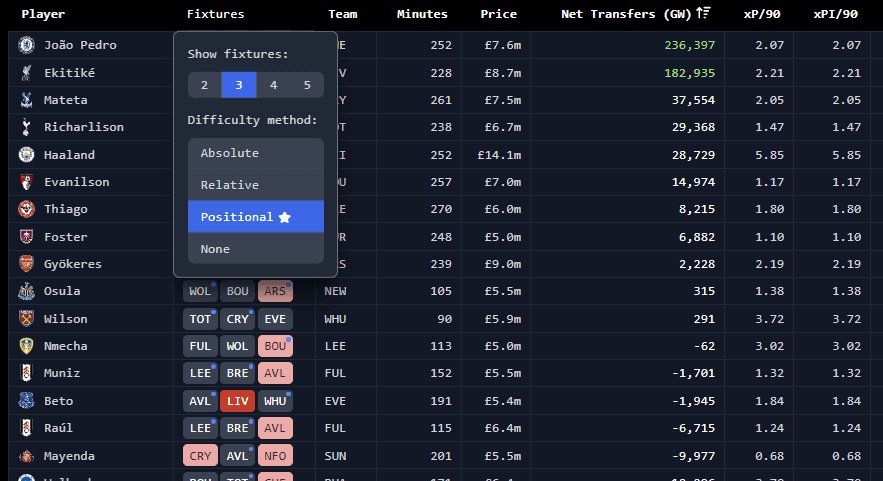
Task: Click Osula's WOL fixture chip
Action: (x=200, y=291)
